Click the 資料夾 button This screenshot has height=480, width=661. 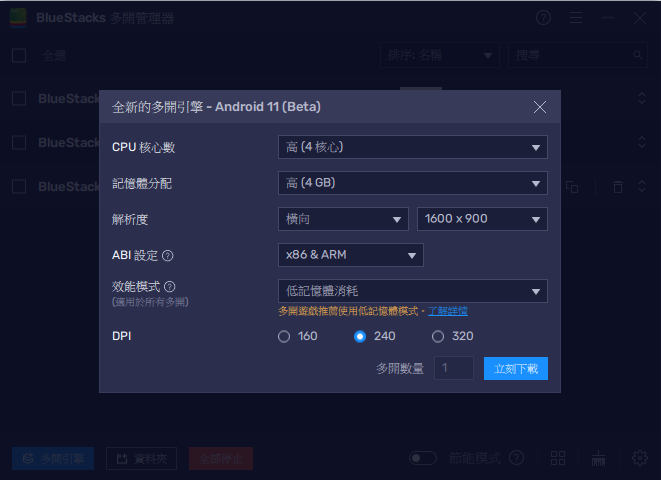click(x=142, y=459)
